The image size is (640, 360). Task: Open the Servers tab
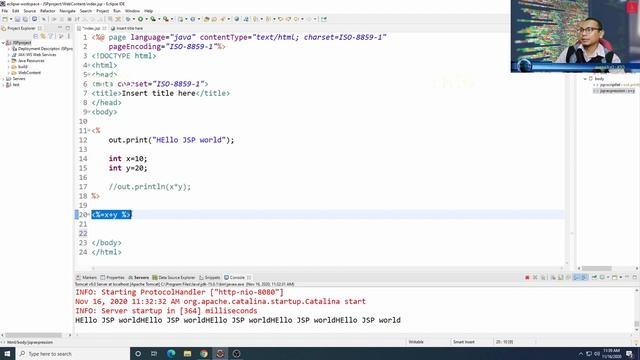point(138,278)
